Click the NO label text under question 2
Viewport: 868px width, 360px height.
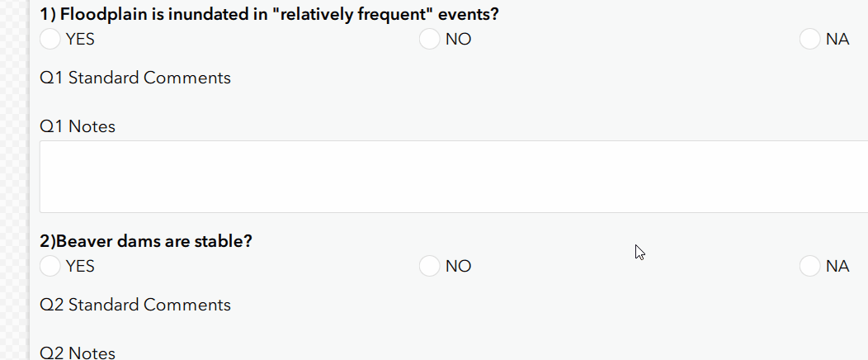coord(458,267)
